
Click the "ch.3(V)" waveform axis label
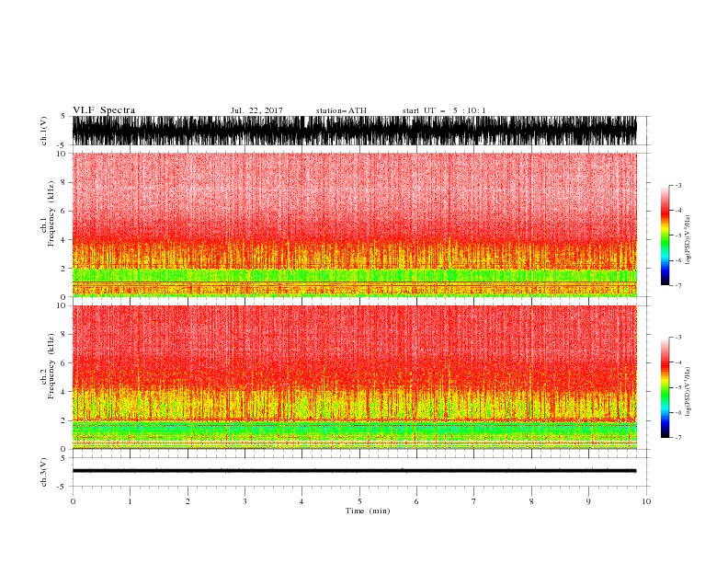44,472
